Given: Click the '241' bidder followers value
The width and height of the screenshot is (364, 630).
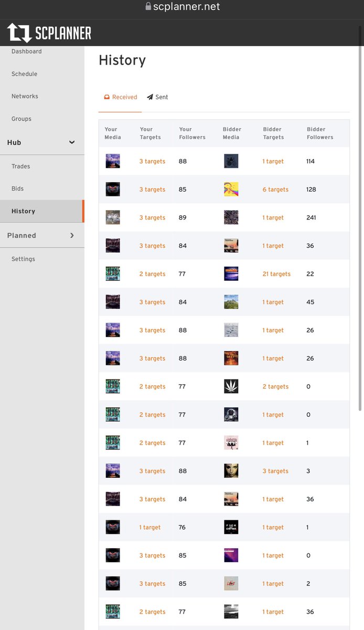Looking at the screenshot, I should pos(311,217).
